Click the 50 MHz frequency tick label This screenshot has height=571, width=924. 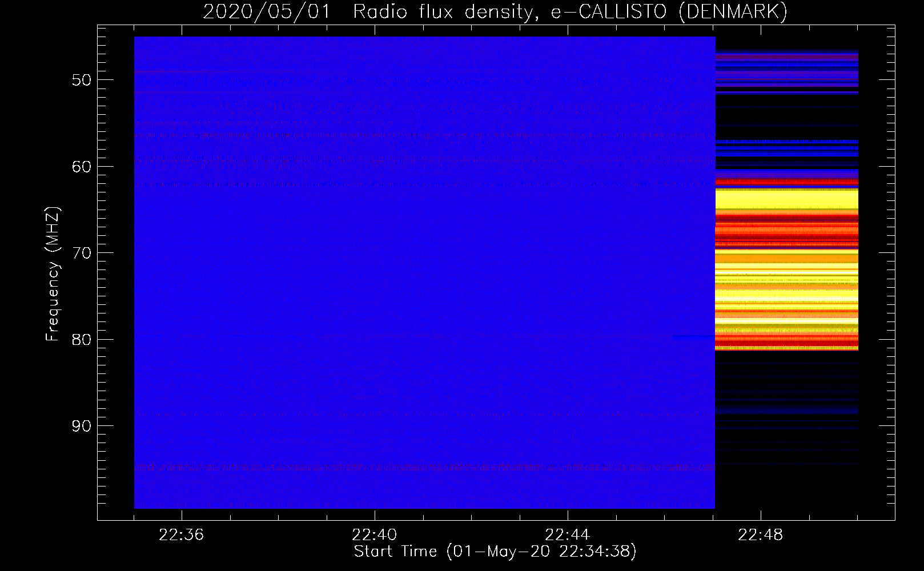pyautogui.click(x=82, y=80)
